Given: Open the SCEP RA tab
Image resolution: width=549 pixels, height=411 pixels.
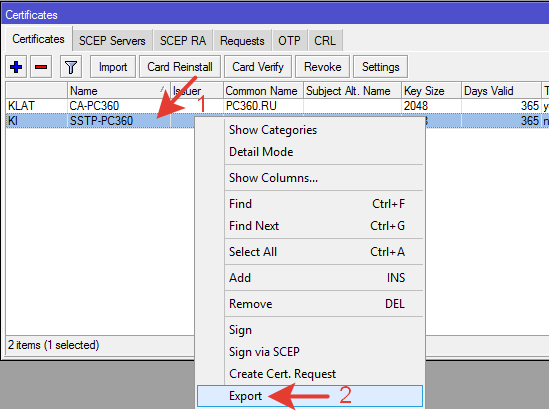Looking at the screenshot, I should click(183, 41).
